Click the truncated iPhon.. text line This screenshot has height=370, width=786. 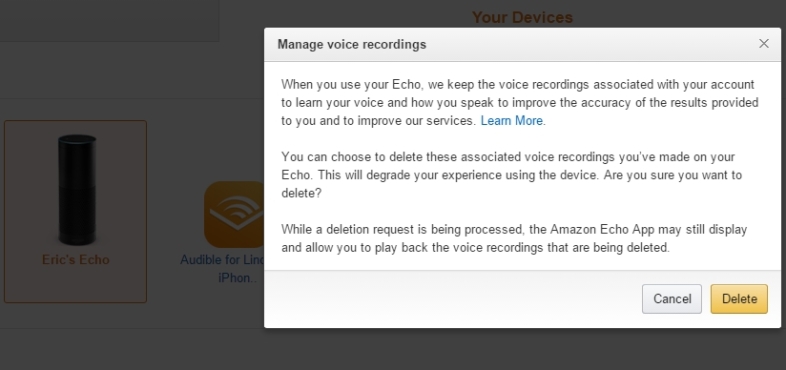tap(237, 278)
